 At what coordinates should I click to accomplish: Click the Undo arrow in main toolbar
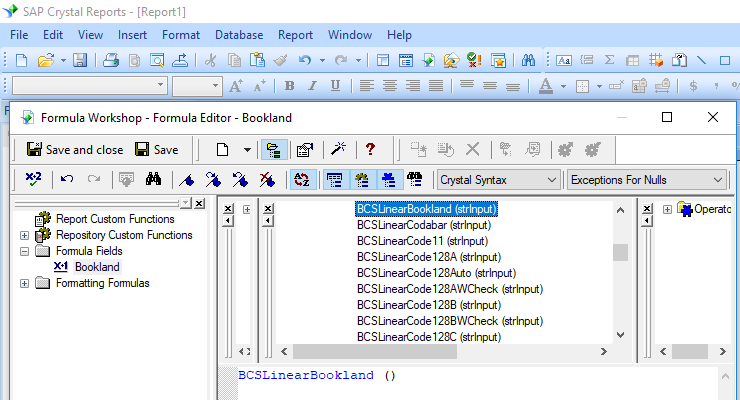[305, 60]
